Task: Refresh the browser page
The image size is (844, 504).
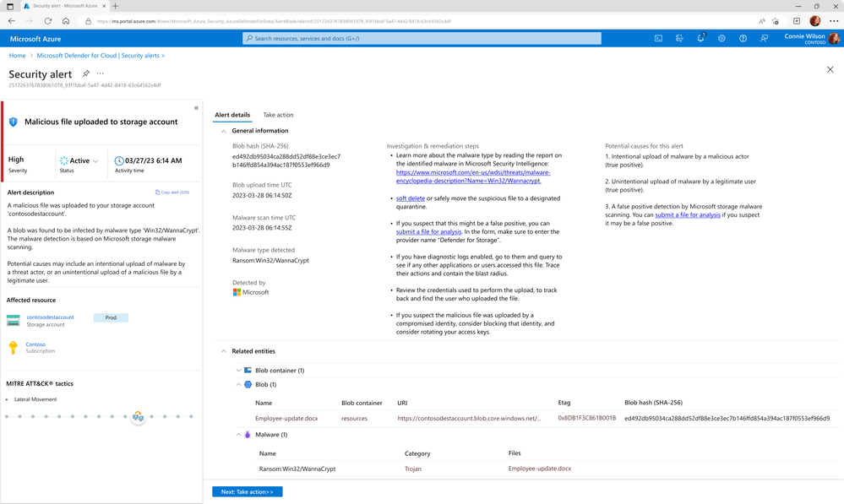Action: click(x=48, y=21)
